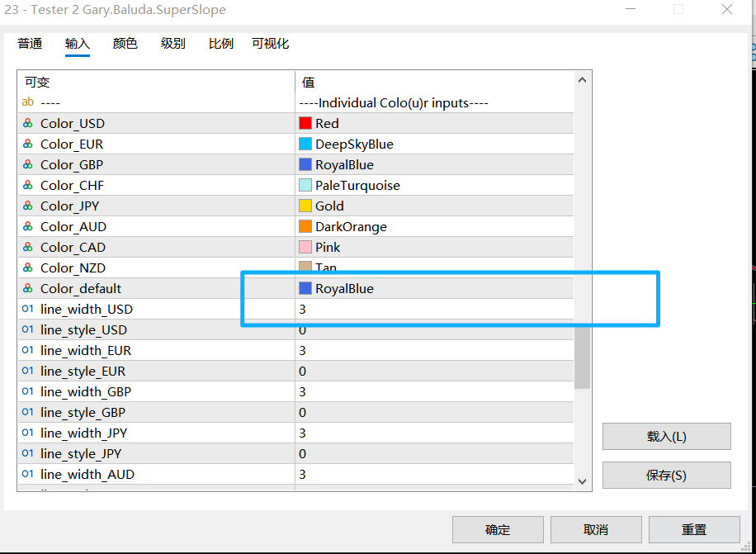This screenshot has width=756, height=554.
Task: Click the color icon beside Color_default
Action: point(28,288)
